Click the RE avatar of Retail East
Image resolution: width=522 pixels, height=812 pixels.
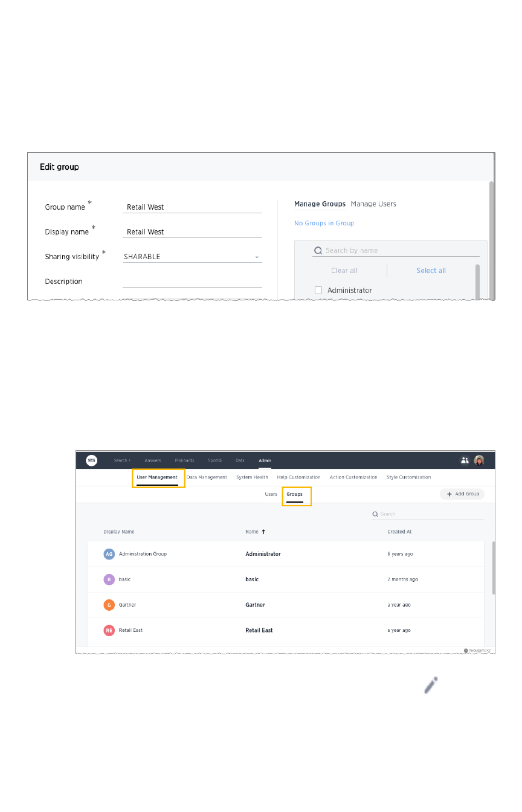(109, 630)
